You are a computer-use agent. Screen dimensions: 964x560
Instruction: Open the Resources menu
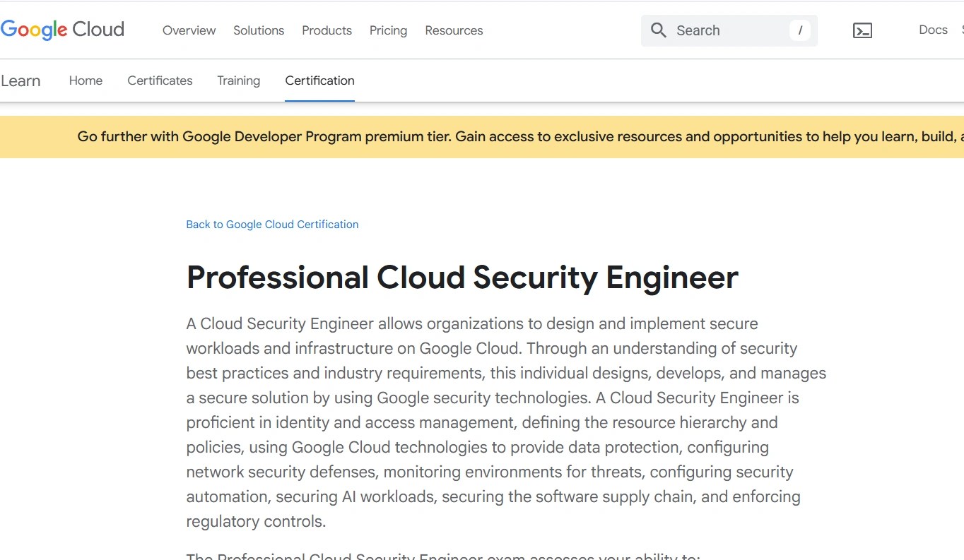(x=454, y=30)
